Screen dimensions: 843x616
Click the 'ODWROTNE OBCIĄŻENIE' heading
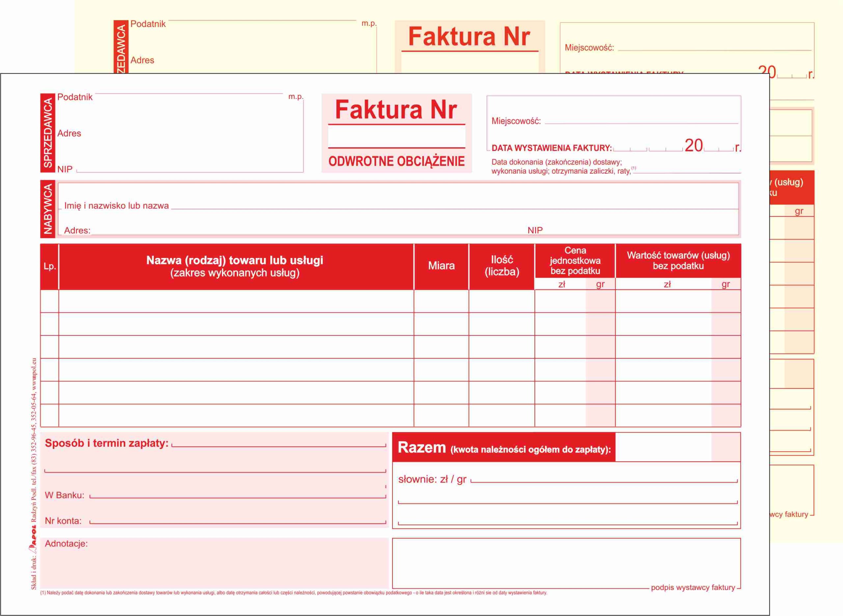coord(396,161)
